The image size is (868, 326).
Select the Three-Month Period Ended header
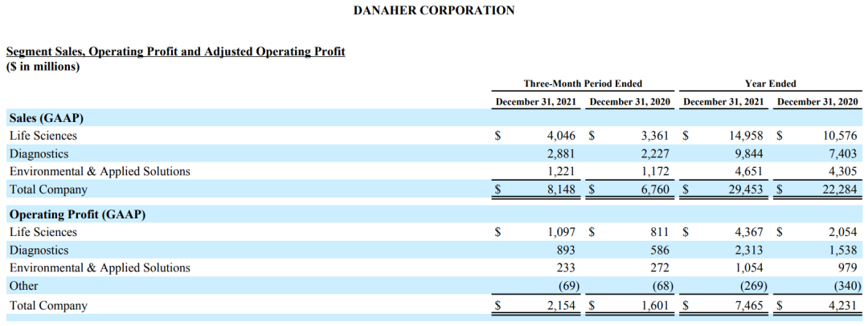point(583,84)
